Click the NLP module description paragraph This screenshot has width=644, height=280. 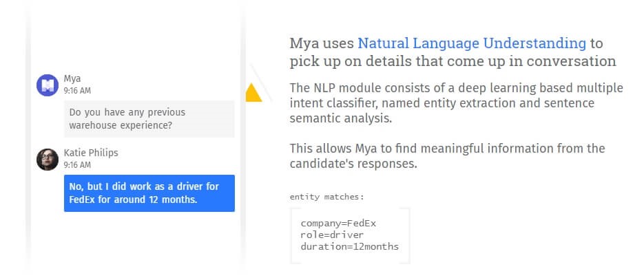click(456, 103)
